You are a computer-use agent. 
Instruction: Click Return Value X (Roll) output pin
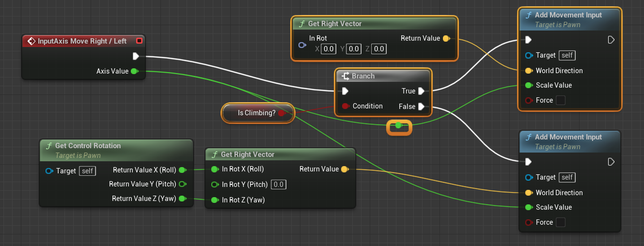[182, 170]
